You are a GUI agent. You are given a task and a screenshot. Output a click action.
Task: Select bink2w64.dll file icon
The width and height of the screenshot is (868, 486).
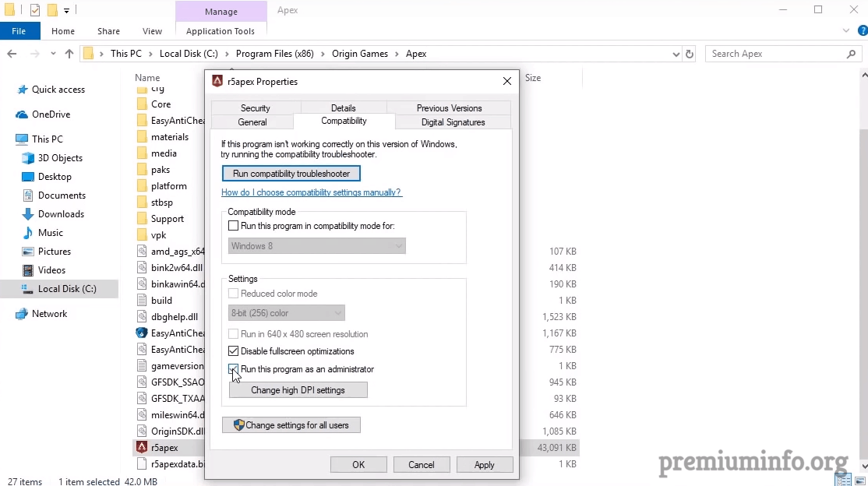click(142, 268)
